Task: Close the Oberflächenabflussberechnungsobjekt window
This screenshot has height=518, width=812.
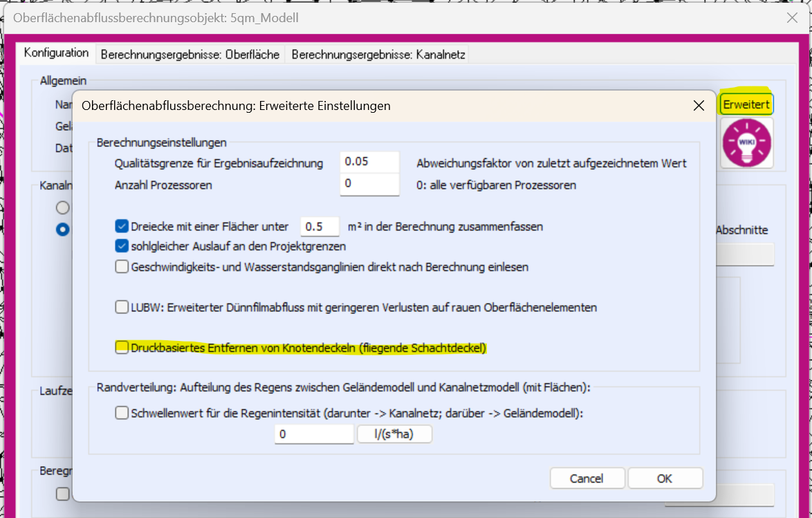Action: [x=792, y=18]
